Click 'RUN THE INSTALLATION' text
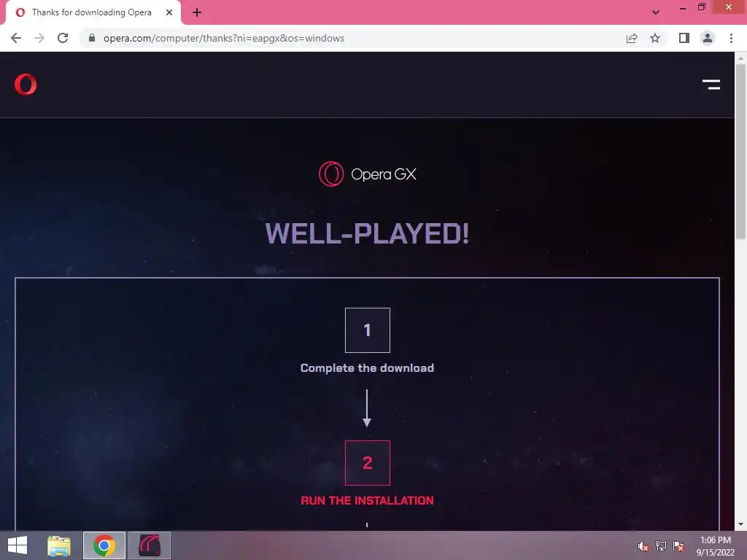 367,500
